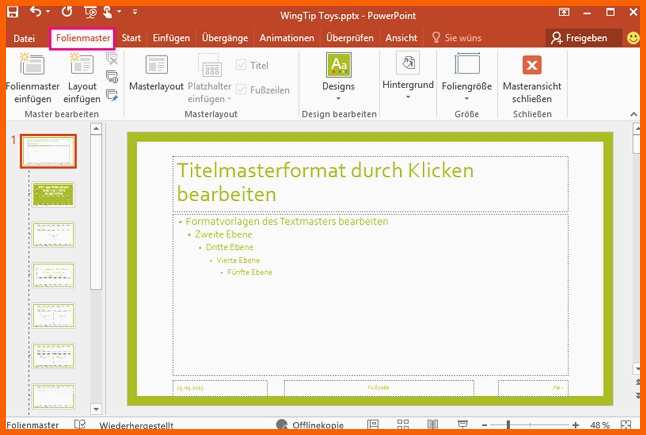
Task: Repeat the last action
Action: [x=67, y=12]
